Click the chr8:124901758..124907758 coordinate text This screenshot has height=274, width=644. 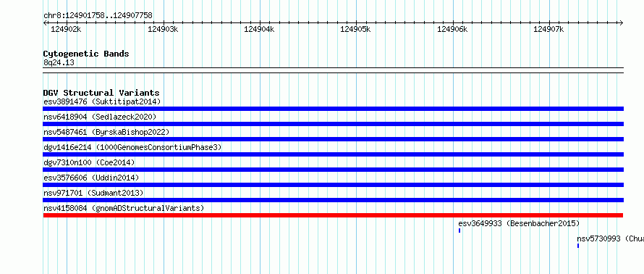pos(98,15)
